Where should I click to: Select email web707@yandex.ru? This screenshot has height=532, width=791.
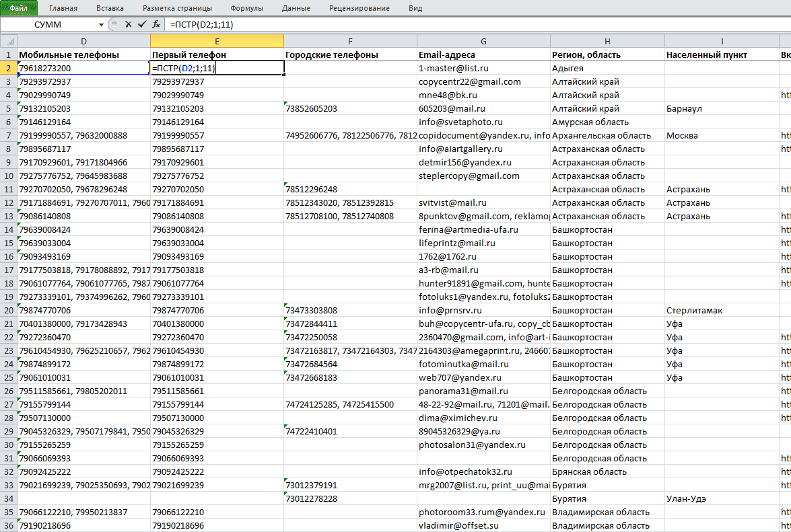point(483,378)
